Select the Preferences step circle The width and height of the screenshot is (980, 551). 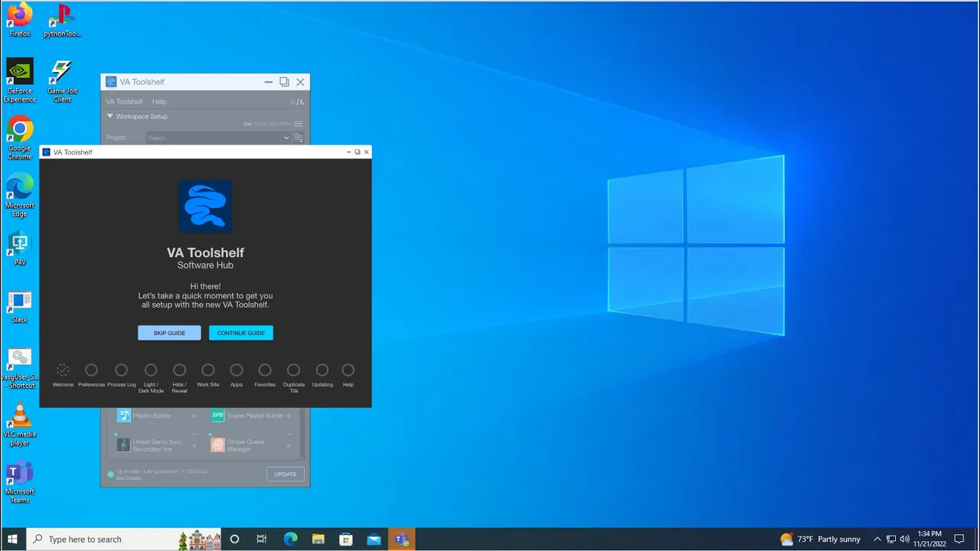click(x=91, y=370)
